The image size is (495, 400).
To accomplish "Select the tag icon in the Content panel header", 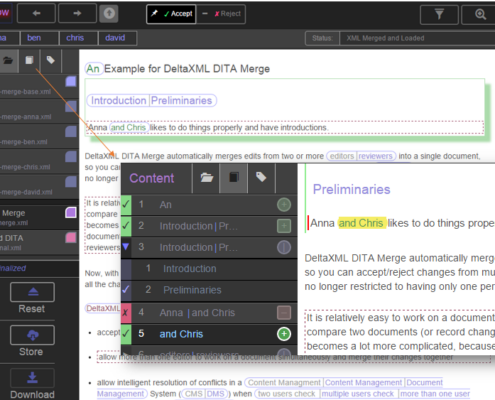I will point(261,177).
